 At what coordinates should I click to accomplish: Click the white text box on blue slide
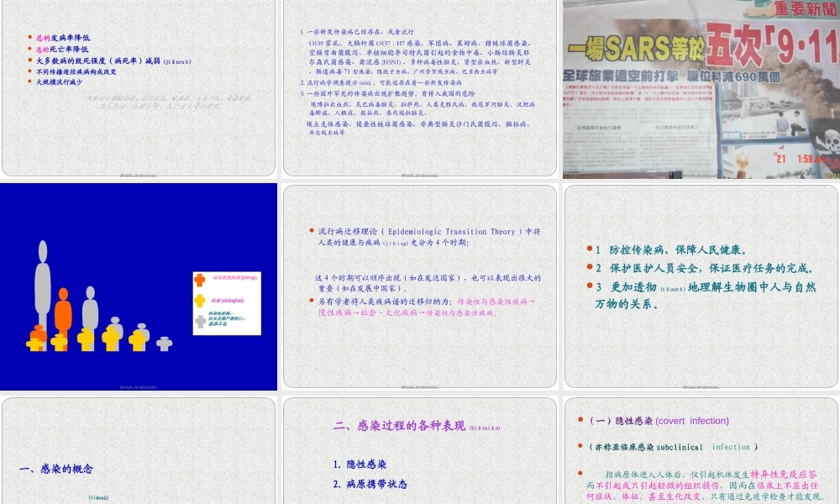pyautogui.click(x=226, y=303)
